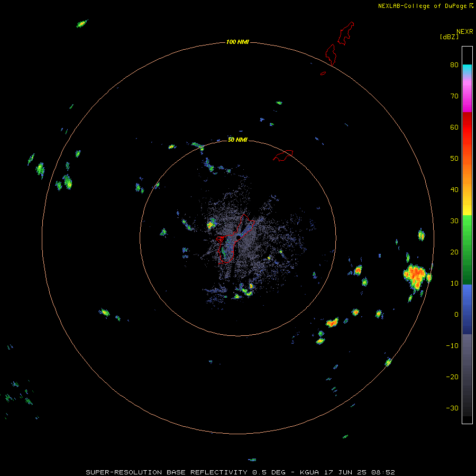Click the 70 value on the color scale
Screen dimensions: 476x476
click(x=454, y=96)
